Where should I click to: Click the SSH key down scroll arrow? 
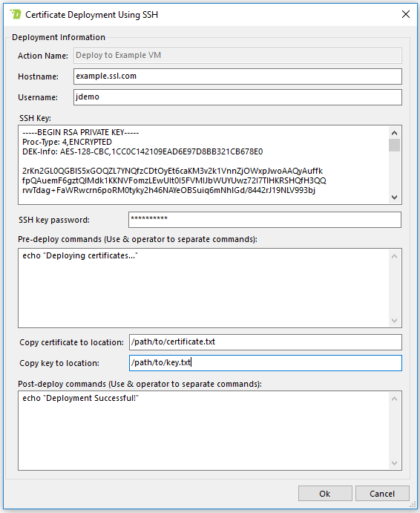coord(395,197)
